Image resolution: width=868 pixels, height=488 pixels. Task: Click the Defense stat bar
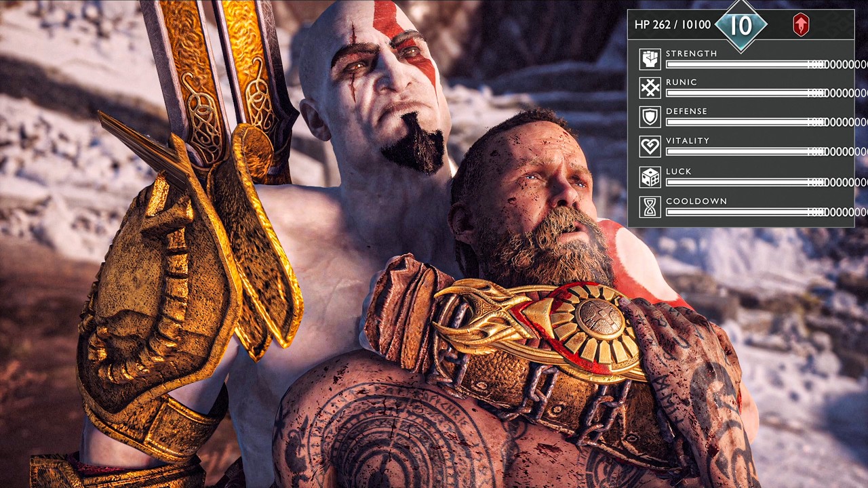747,122
